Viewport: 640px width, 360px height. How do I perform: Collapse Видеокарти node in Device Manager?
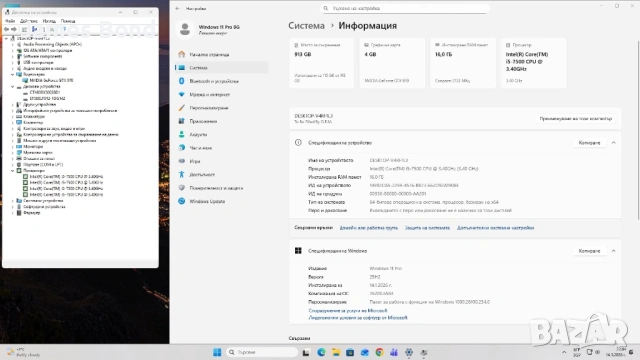click(x=13, y=75)
